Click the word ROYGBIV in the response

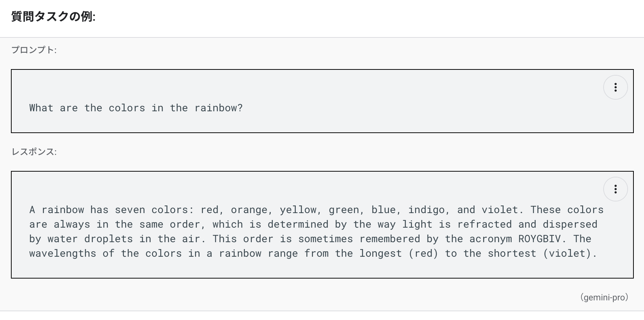540,239
